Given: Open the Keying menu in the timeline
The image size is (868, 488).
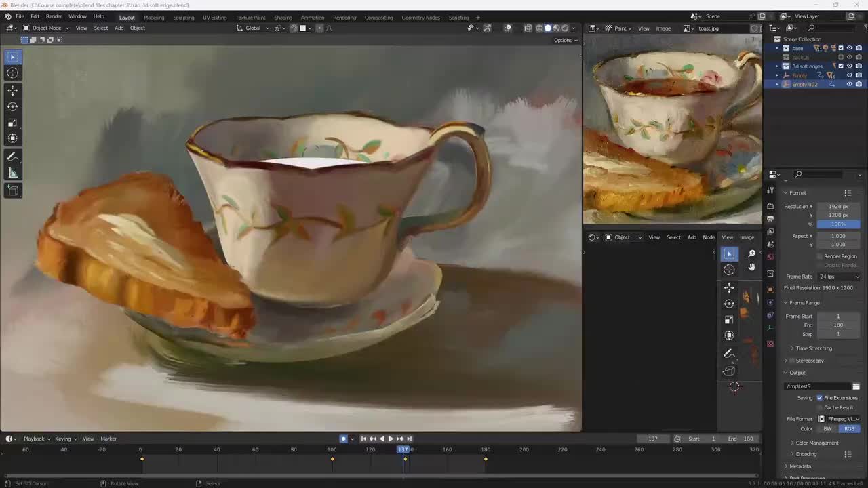Looking at the screenshot, I should pyautogui.click(x=64, y=439).
